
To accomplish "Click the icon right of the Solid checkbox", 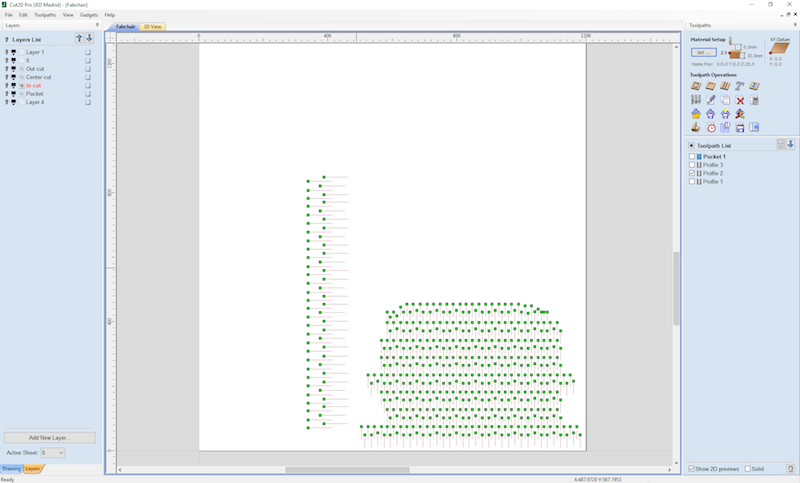I will [790, 469].
